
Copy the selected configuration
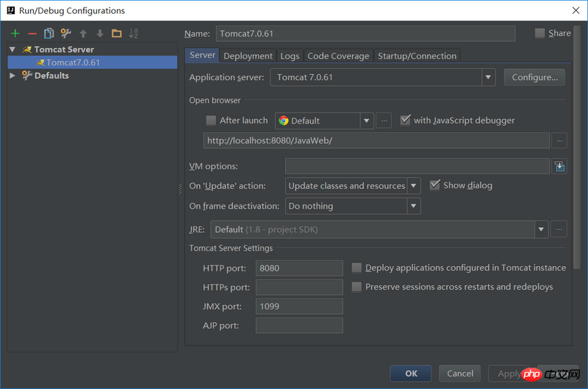(49, 33)
